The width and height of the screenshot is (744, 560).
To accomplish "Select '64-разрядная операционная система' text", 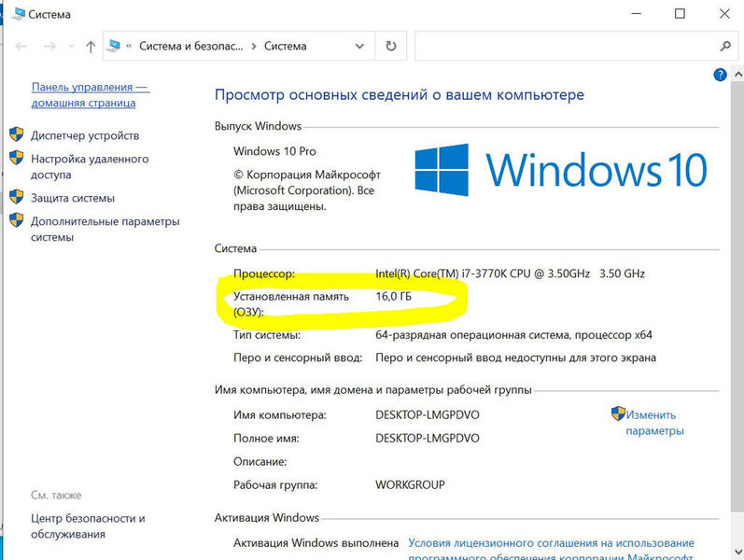I will coord(472,335).
